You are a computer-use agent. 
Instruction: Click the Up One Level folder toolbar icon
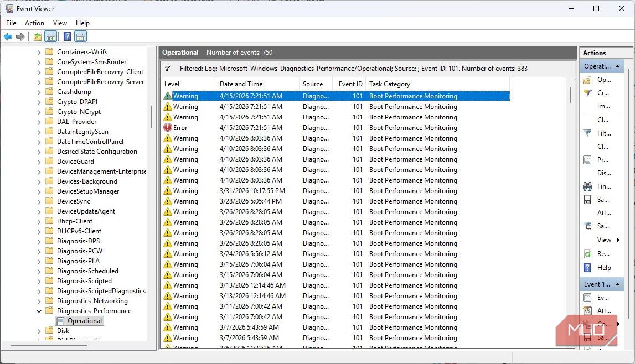[37, 37]
